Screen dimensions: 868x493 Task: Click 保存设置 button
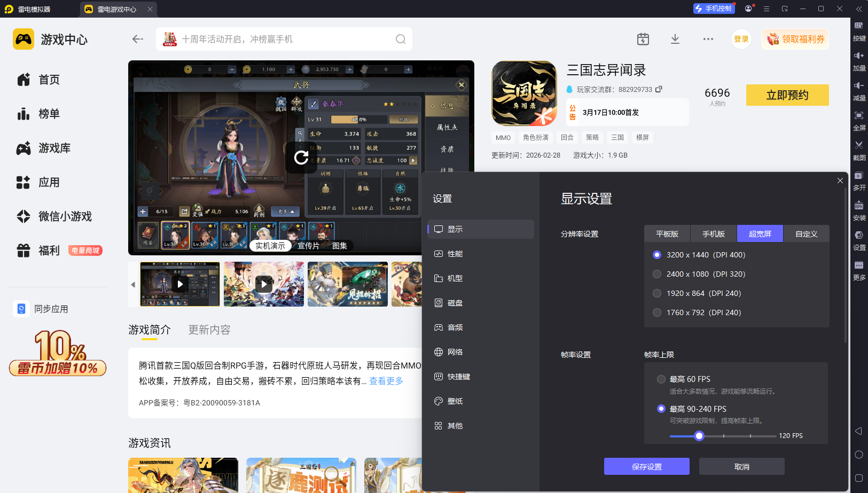(x=647, y=466)
